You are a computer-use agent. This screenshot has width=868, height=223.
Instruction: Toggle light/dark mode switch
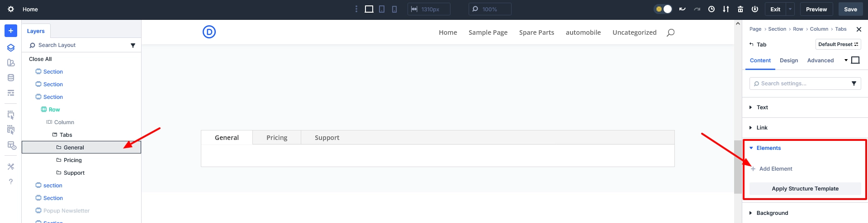click(664, 9)
